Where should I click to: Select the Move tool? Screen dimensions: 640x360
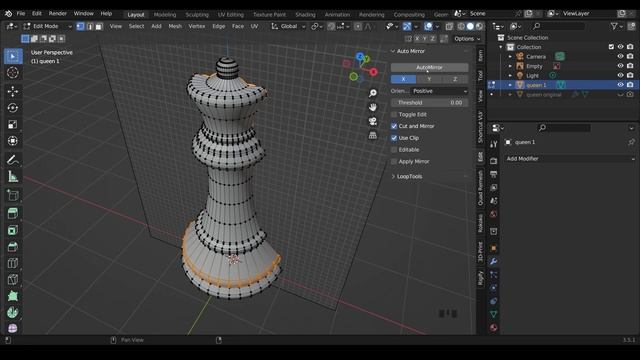pyautogui.click(x=13, y=91)
